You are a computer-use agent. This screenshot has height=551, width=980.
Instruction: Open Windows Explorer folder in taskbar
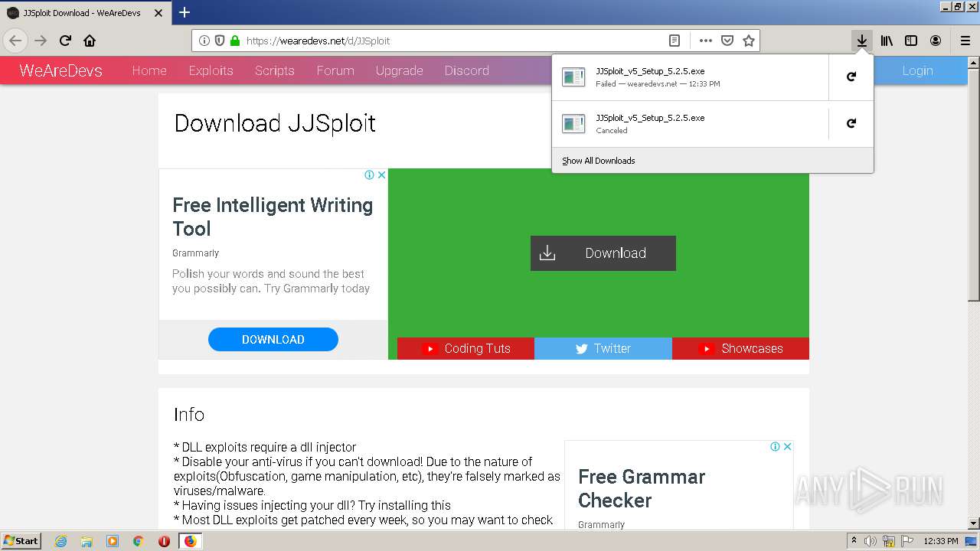coord(87,541)
